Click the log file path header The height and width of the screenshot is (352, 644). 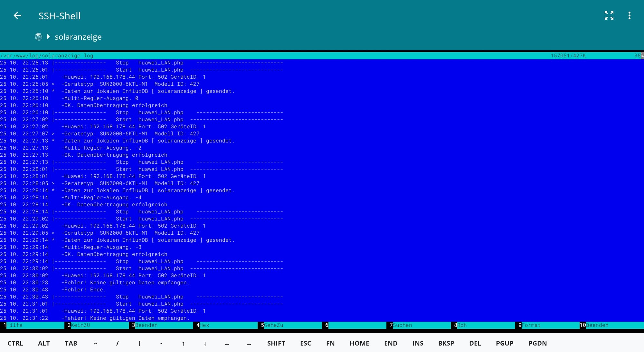[x=47, y=55]
